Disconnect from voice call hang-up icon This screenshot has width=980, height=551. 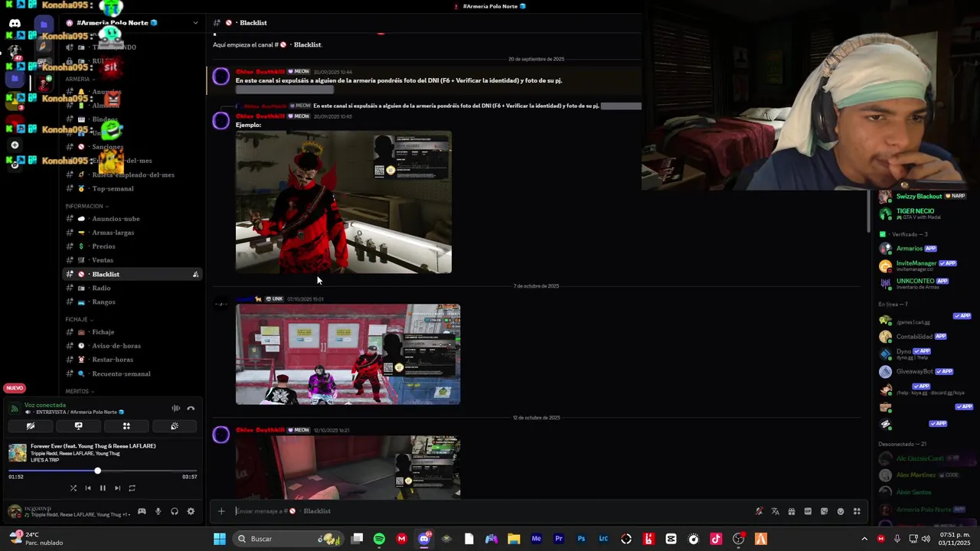coord(191,409)
